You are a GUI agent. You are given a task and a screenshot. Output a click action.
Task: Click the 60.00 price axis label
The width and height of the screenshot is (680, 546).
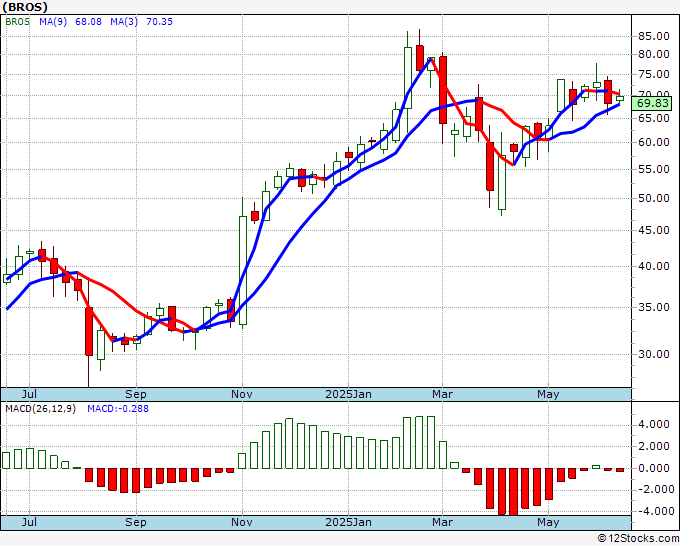(x=654, y=142)
